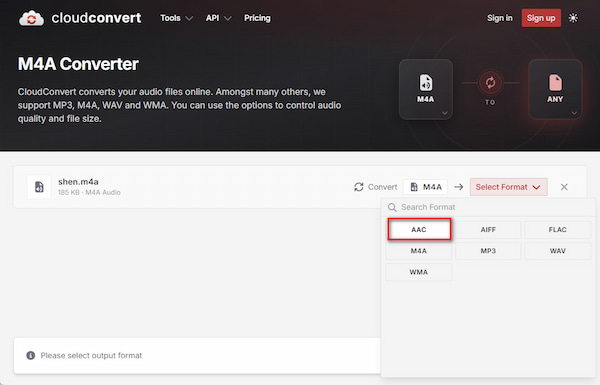Viewport: 600px width, 385px height.
Task: Click the '185 KB · M4A Audio' file details
Action: coord(89,192)
